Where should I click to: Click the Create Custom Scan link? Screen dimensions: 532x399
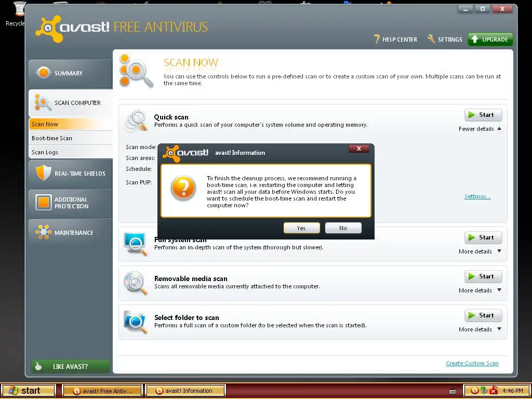(472, 363)
